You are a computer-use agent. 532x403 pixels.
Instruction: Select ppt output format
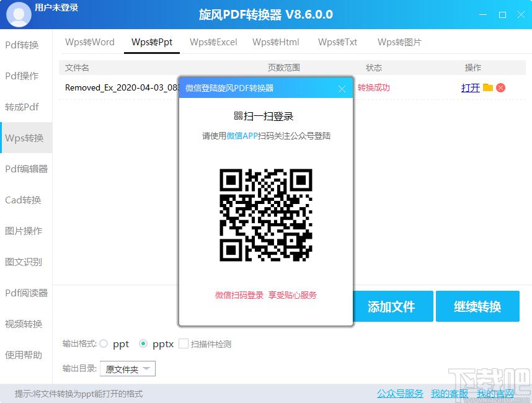click(x=104, y=344)
